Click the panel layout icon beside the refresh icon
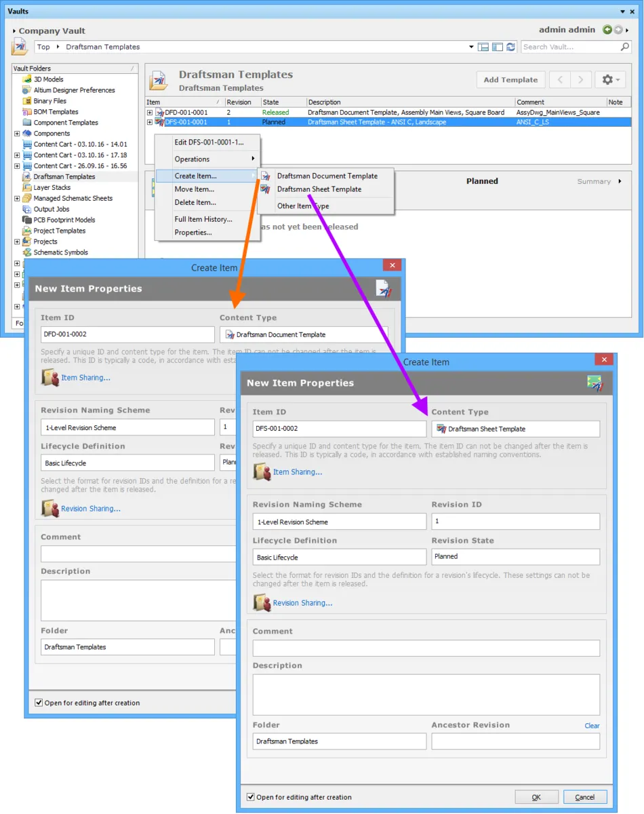This screenshot has width=644, height=814. [x=497, y=47]
